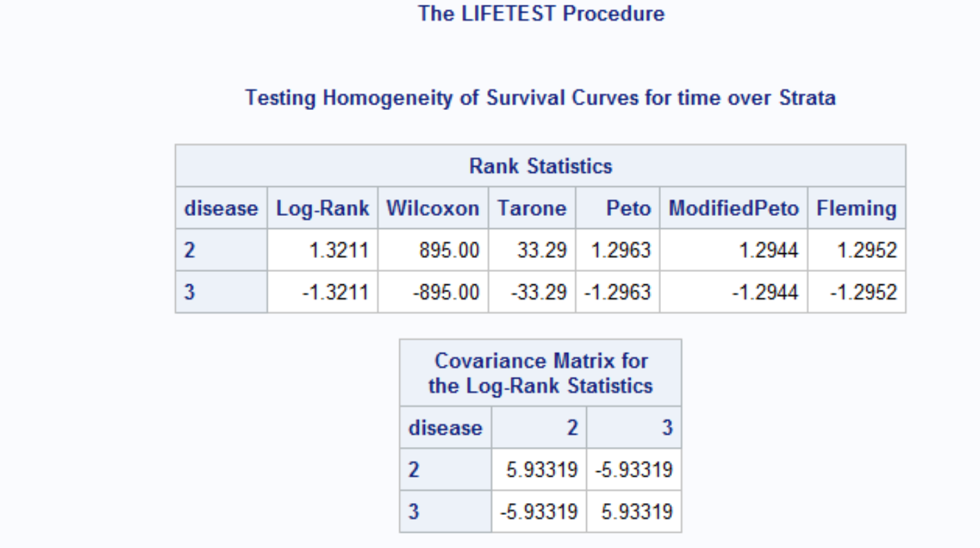Click the Fleming column header
Viewport: 980px width, 548px height.
tap(856, 208)
